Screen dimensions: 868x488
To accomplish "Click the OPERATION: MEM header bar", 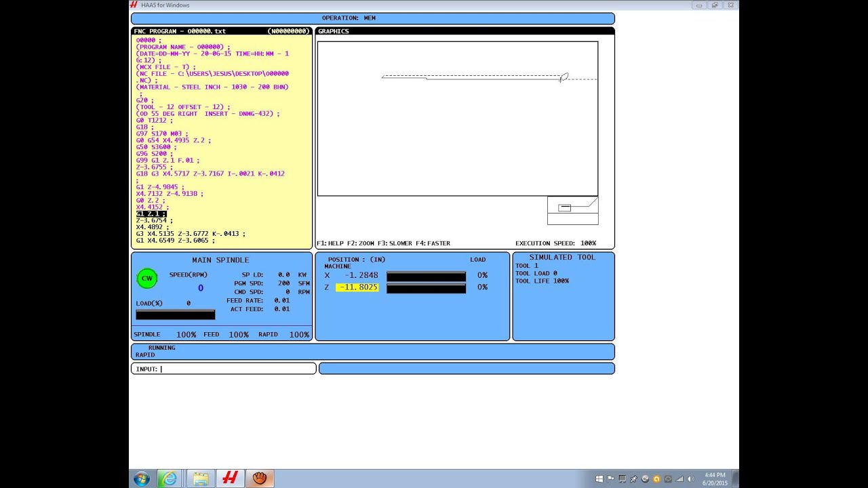I will [372, 18].
